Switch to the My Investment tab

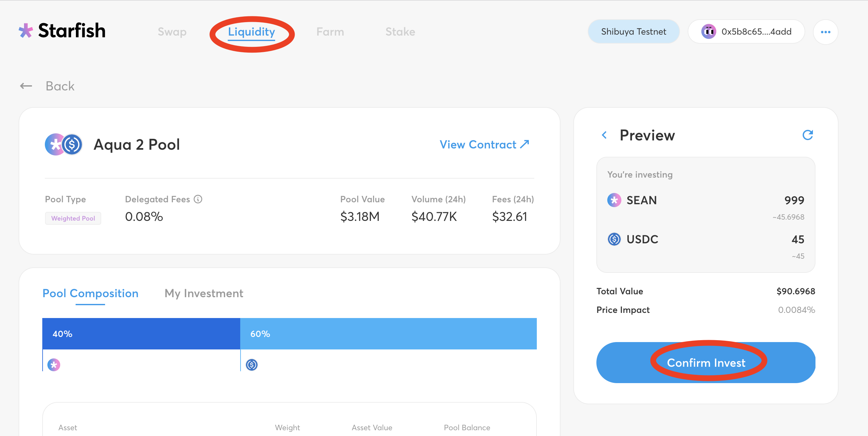pyautogui.click(x=203, y=293)
